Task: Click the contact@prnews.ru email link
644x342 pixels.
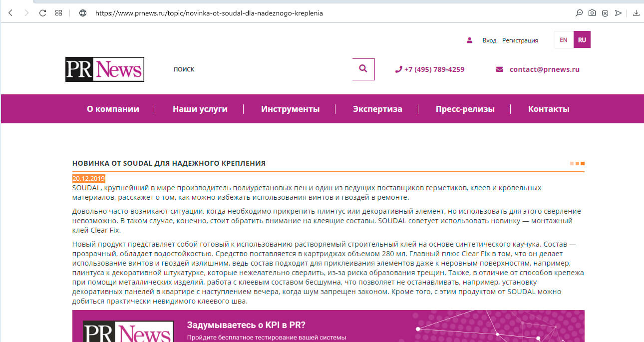Action: [545, 69]
